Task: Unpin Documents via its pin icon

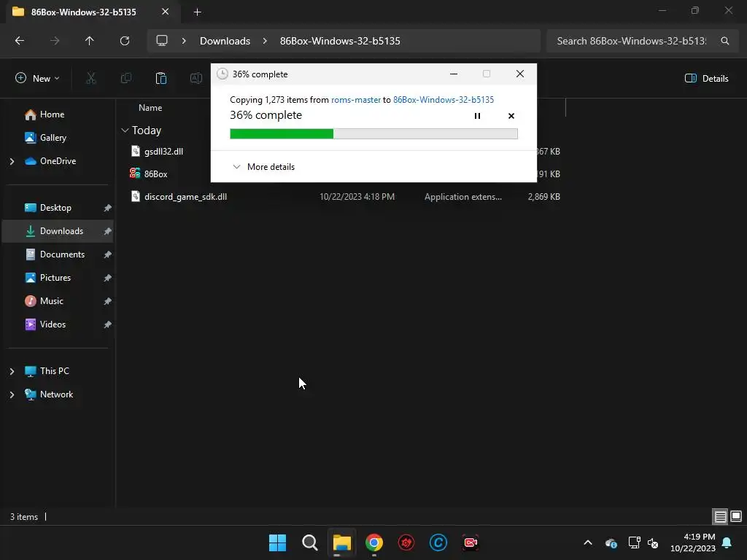Action: click(x=108, y=254)
